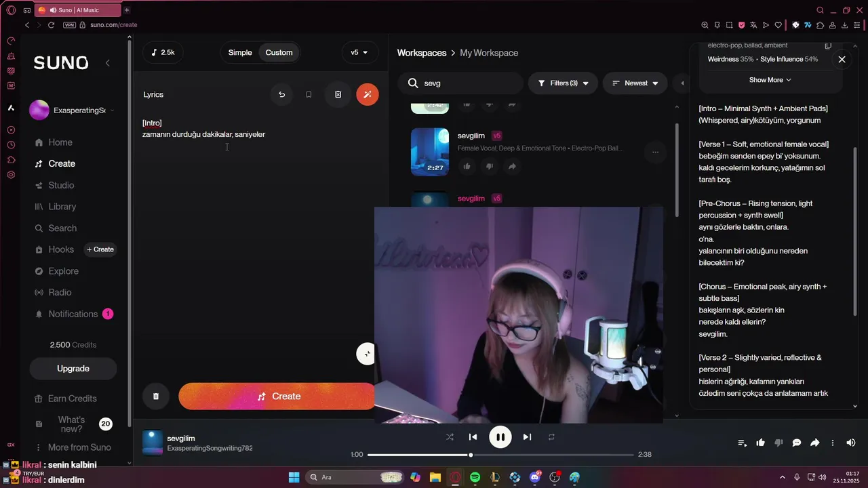The width and height of the screenshot is (868, 488).
Task: Click the trash button beside Create
Action: pos(155,396)
